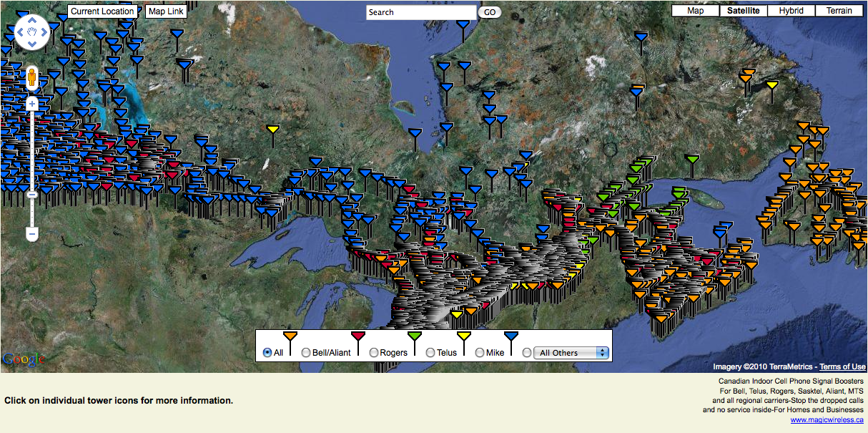Screen dimensions: 868x433
Task: Click the yellow Mike legend tower icon
Action: pos(465,336)
